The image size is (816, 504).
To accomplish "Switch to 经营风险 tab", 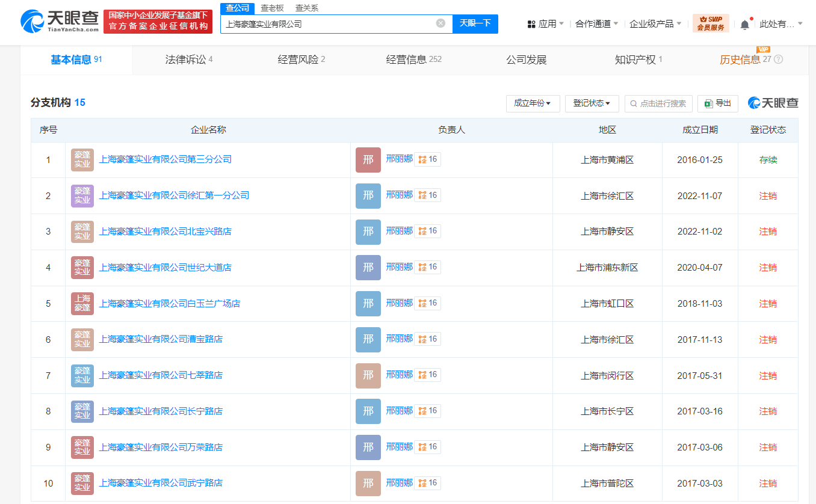I will [x=301, y=60].
